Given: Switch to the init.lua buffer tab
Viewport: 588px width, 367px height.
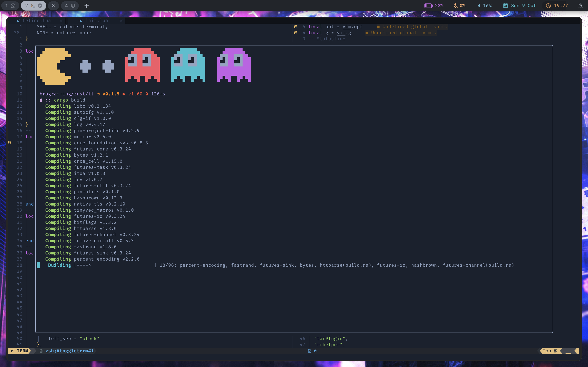Looking at the screenshot, I should click(96, 21).
